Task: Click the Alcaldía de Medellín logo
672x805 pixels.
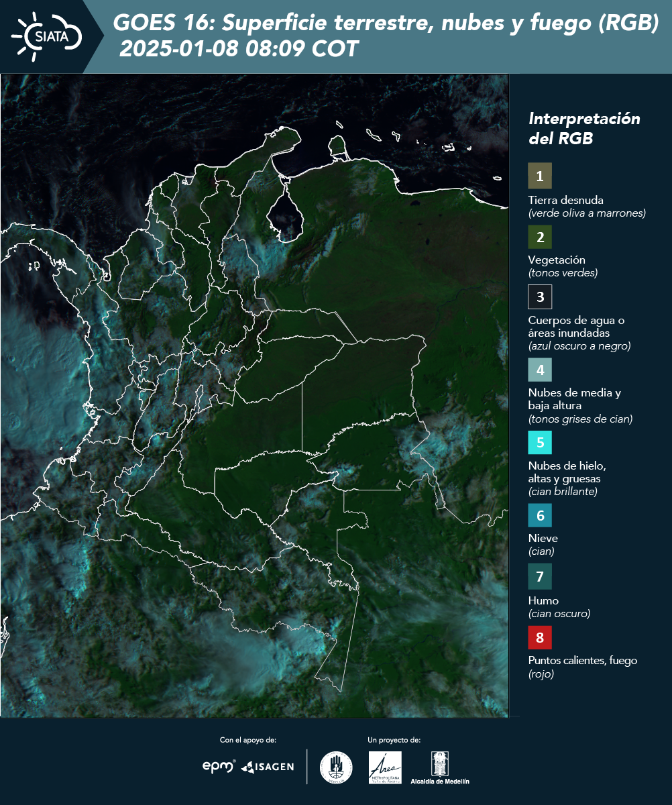Action: [440, 767]
